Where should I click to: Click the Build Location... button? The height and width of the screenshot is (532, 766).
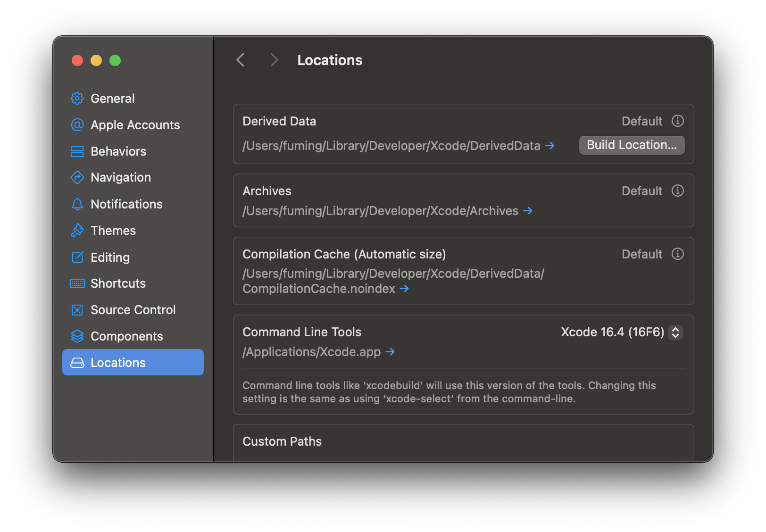(632, 145)
